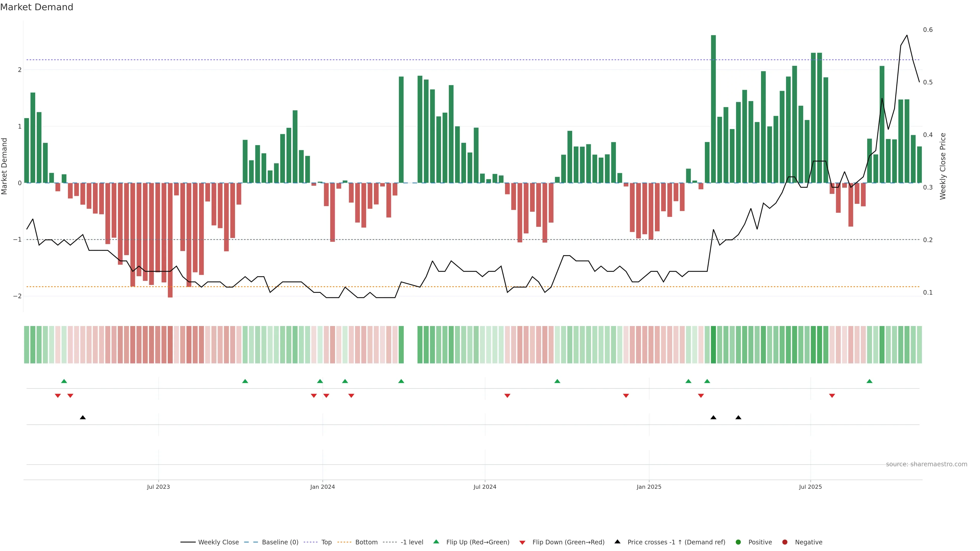Click the leftmost black triangle price-cross marker

click(82, 418)
